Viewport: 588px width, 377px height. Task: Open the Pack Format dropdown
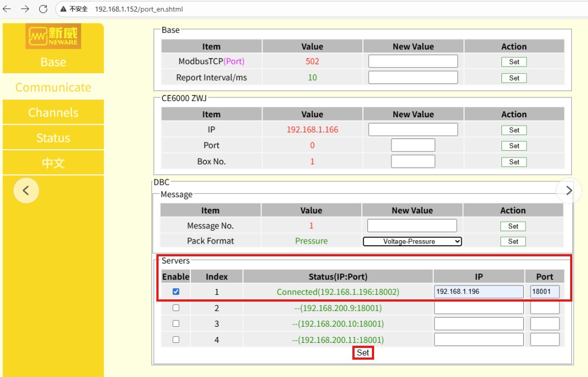coord(412,241)
